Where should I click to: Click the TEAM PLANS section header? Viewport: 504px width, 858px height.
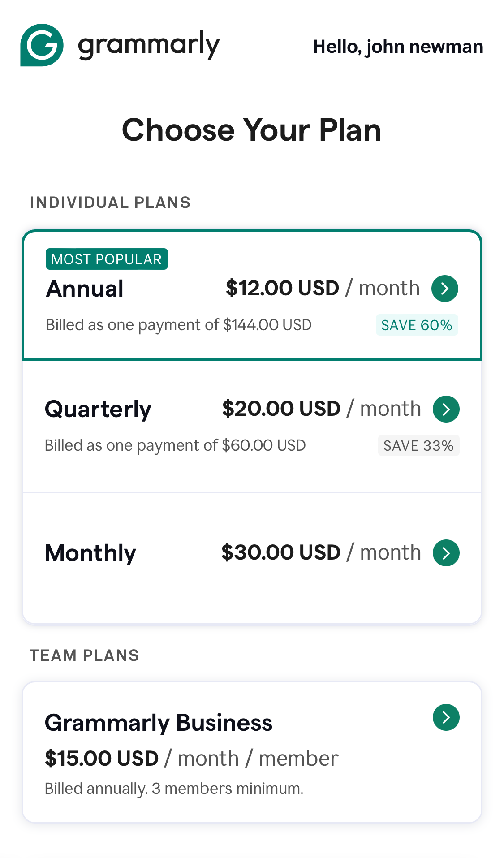pyautogui.click(x=84, y=655)
